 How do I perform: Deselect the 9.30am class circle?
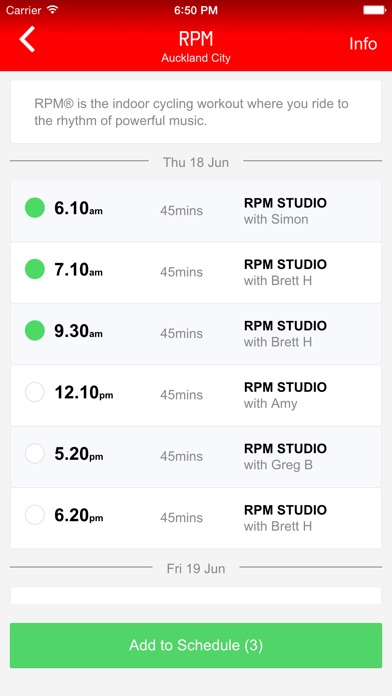(x=35, y=331)
